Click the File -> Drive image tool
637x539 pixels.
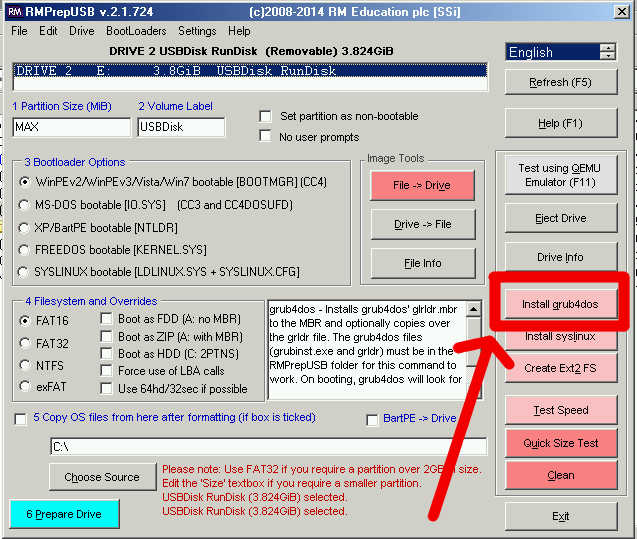(x=421, y=185)
